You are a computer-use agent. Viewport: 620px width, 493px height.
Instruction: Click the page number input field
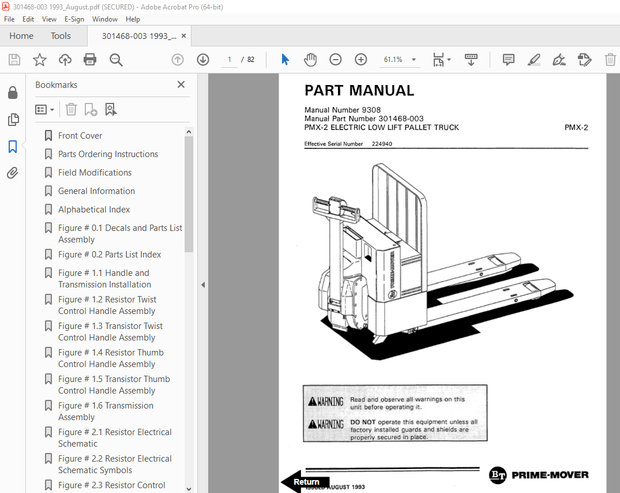pyautogui.click(x=229, y=60)
